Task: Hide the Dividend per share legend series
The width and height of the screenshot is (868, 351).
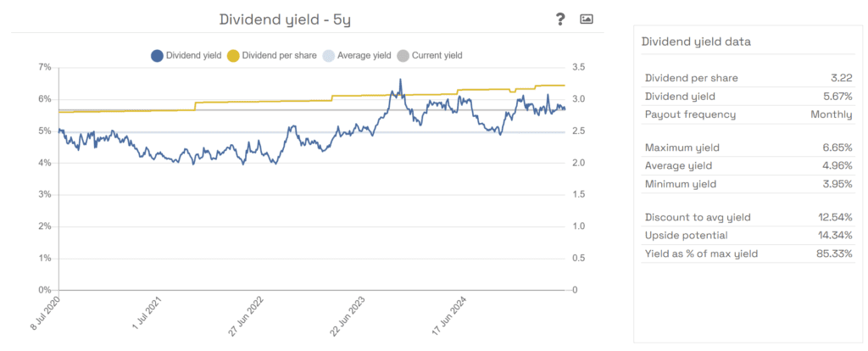Action: click(x=271, y=56)
